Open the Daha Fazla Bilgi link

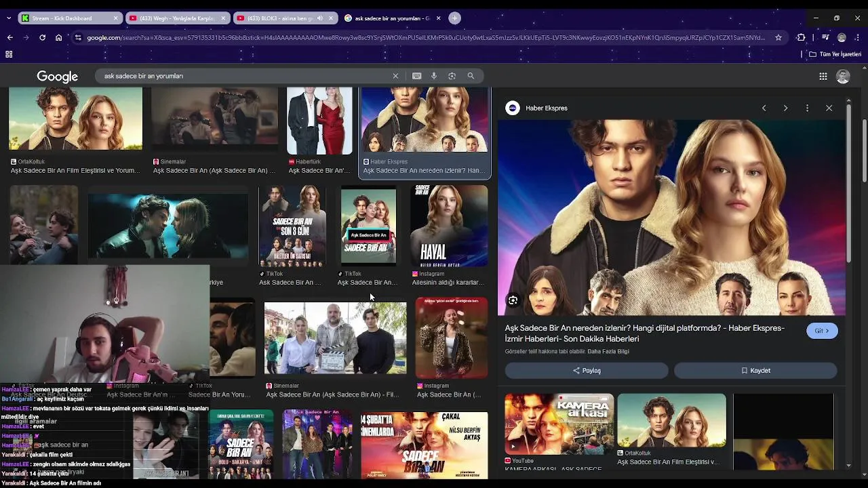pos(608,352)
